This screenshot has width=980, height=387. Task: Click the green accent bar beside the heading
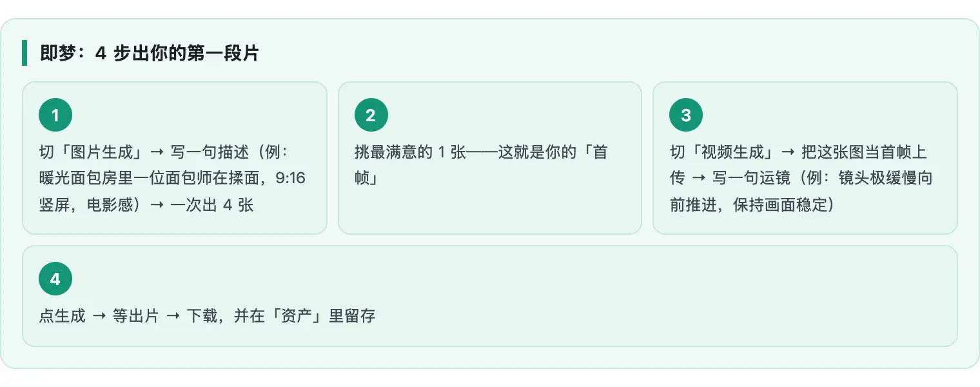pos(24,53)
